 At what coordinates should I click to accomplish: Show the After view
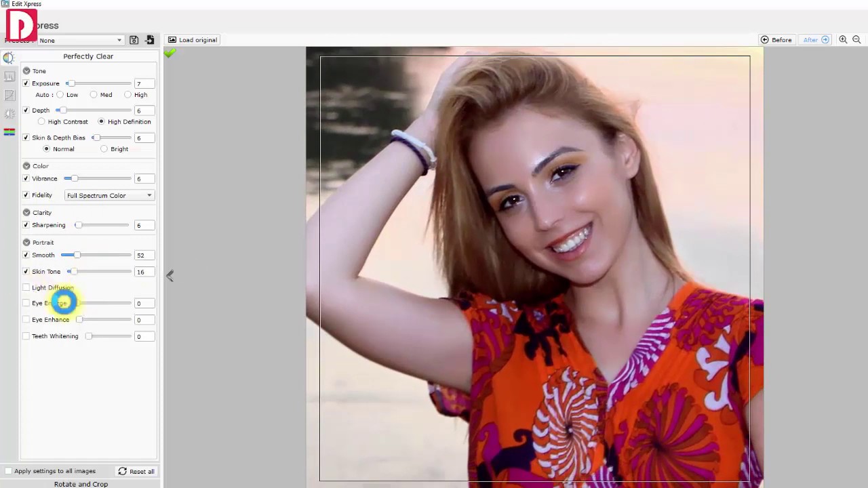point(816,40)
